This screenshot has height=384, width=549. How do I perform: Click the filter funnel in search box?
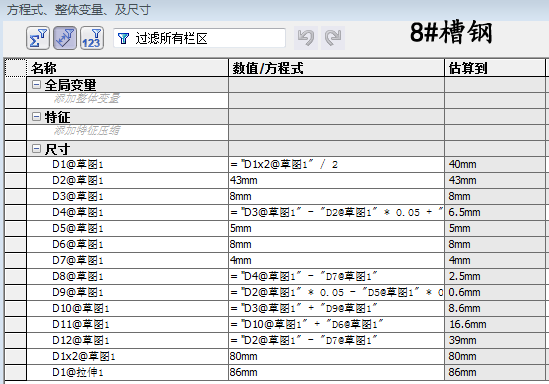(123, 38)
